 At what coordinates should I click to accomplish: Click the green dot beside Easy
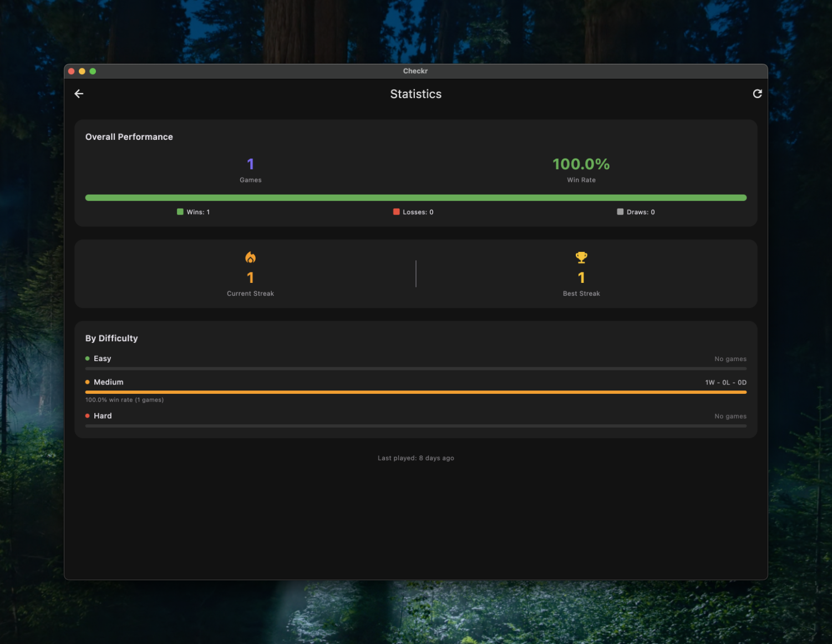point(88,358)
